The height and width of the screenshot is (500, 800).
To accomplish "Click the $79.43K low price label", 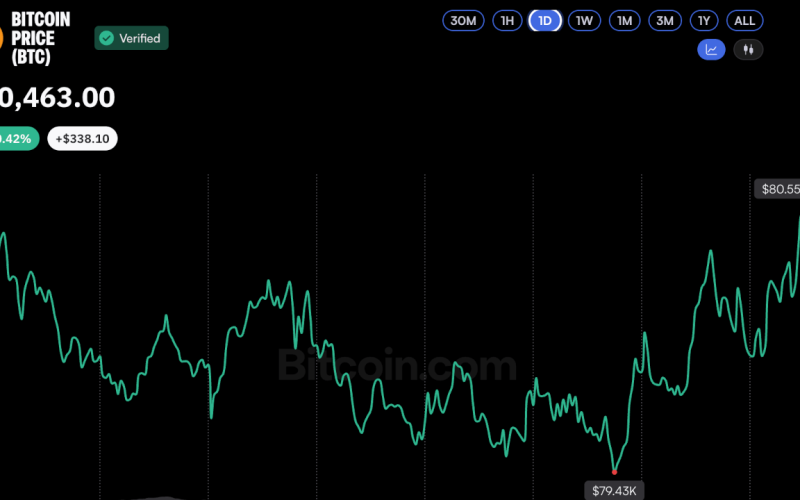I will [614, 491].
